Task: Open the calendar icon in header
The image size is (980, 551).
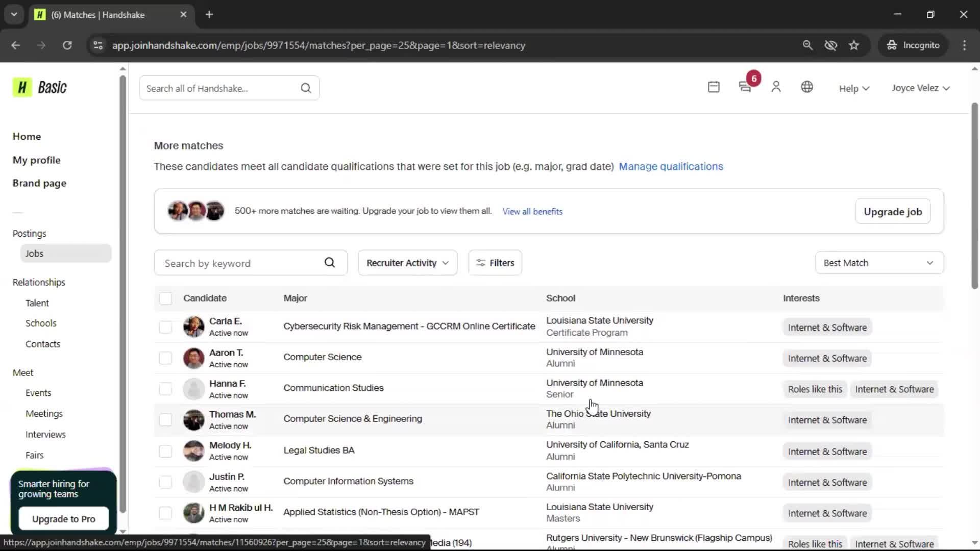Action: 714,87
